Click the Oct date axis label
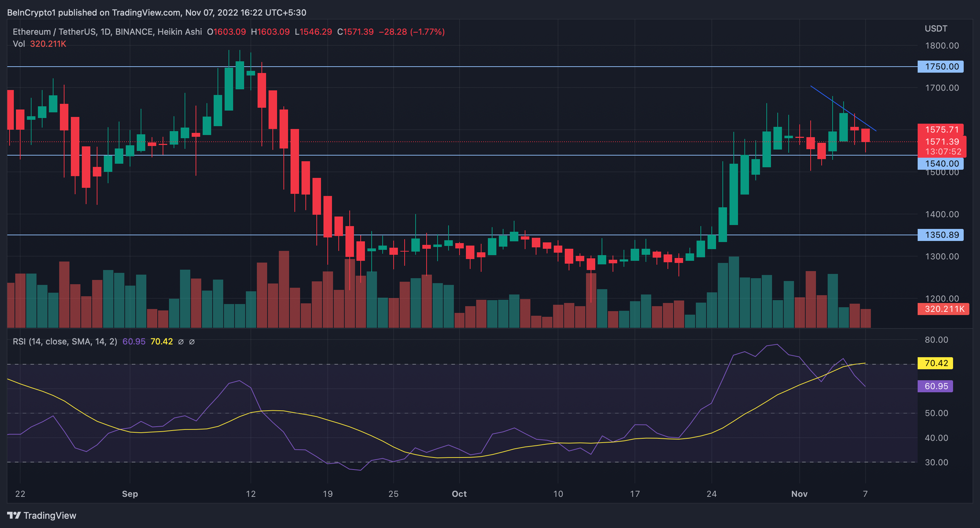Screen dimensions: 980x528 coord(459,494)
